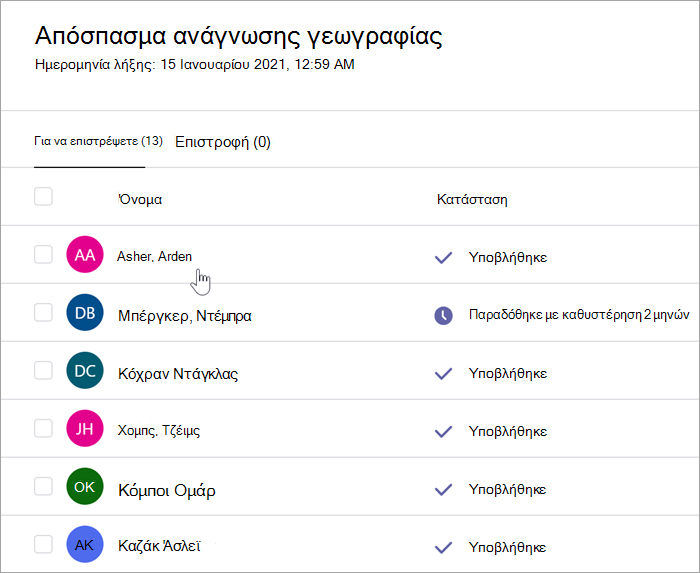This screenshot has height=573, width=700.
Task: Click the JH avatar icon
Action: tap(85, 428)
